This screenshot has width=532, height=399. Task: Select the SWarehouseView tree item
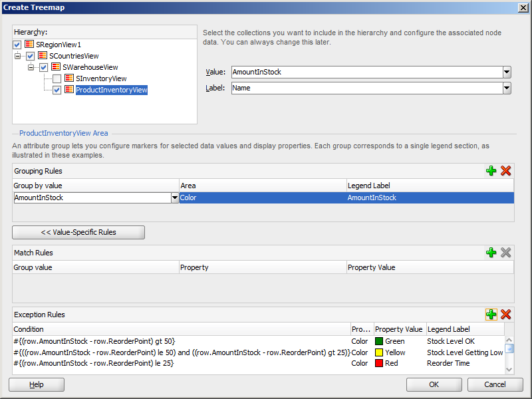click(x=90, y=67)
